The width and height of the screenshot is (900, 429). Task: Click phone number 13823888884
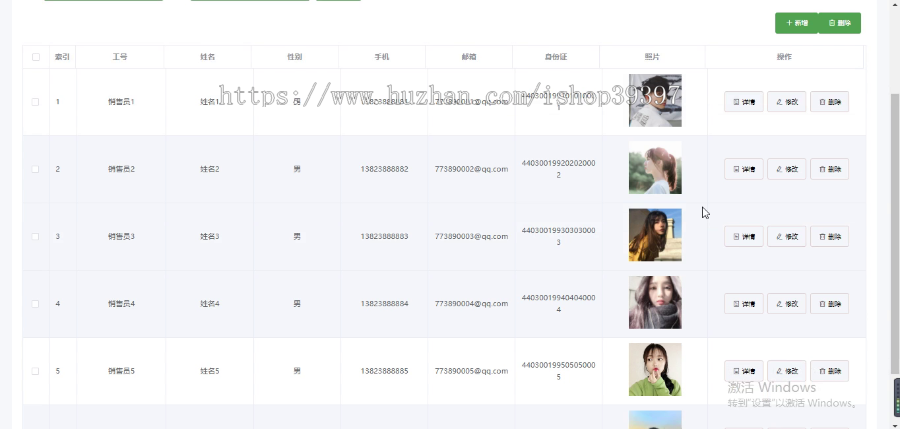point(385,303)
